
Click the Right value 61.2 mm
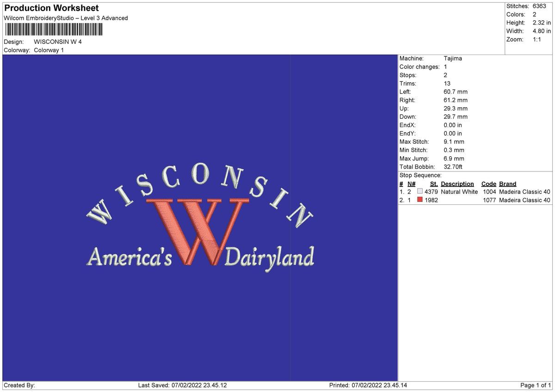pyautogui.click(x=456, y=100)
